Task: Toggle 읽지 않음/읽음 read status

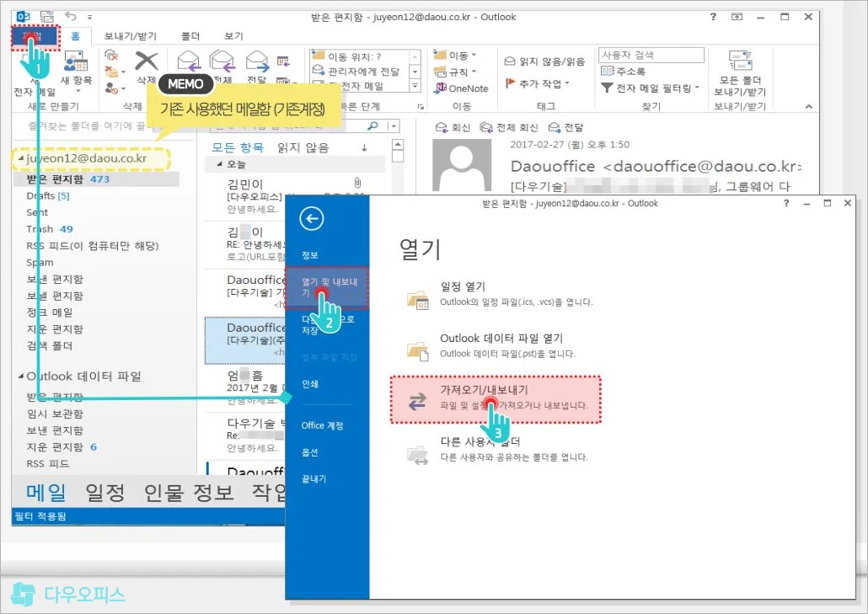Action: coord(544,61)
